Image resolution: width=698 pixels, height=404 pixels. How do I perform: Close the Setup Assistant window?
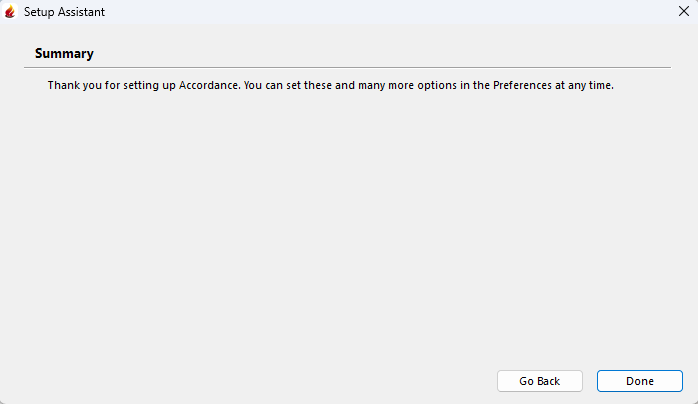click(682, 12)
